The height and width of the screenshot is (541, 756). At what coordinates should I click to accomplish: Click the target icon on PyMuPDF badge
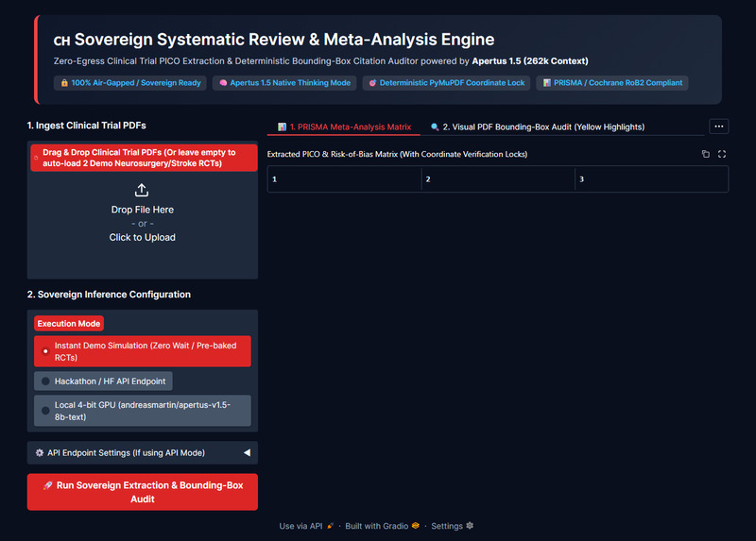(x=372, y=83)
